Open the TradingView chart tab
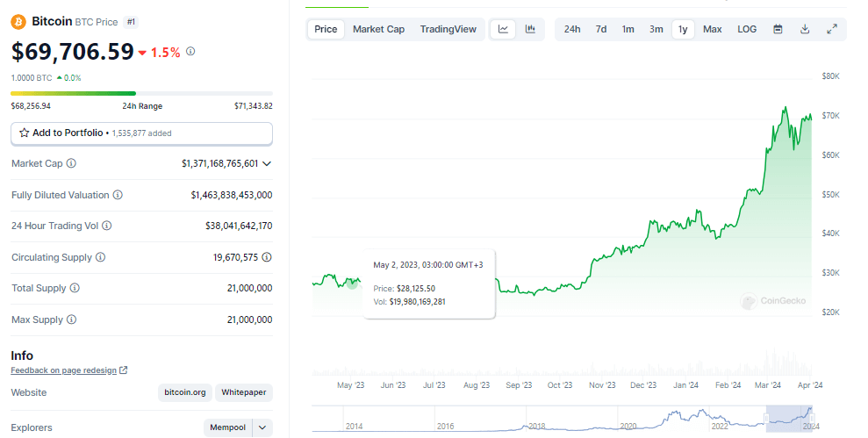Image resolution: width=868 pixels, height=438 pixels. 448,29
